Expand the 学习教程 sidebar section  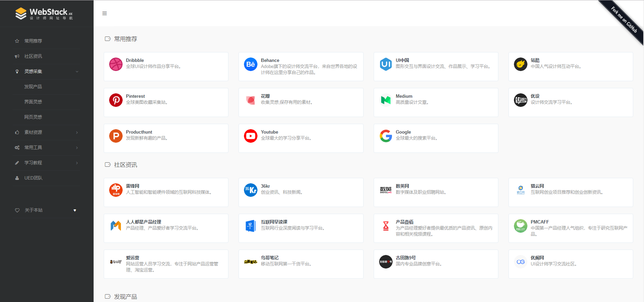[x=47, y=163]
